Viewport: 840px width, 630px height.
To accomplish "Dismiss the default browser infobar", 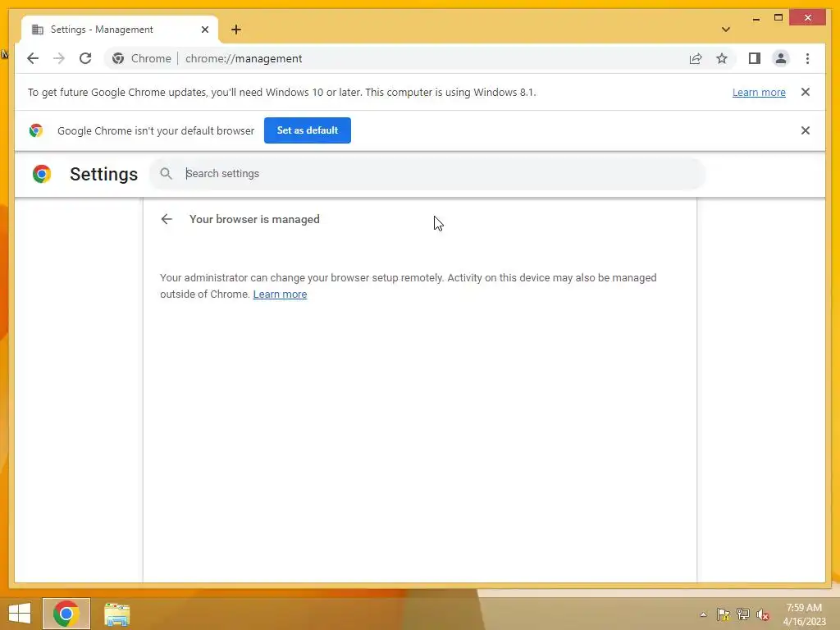I will 806,130.
